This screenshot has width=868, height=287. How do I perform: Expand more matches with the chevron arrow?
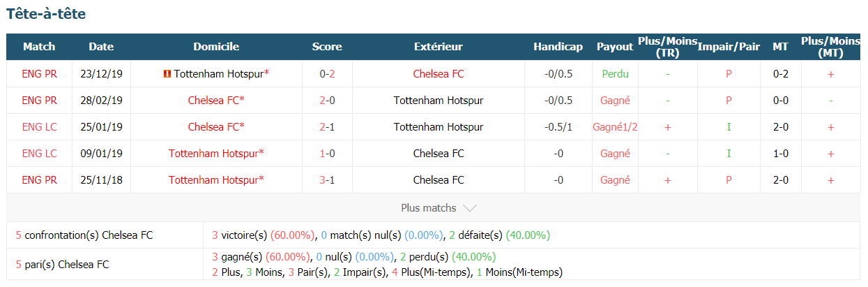pyautogui.click(x=470, y=208)
